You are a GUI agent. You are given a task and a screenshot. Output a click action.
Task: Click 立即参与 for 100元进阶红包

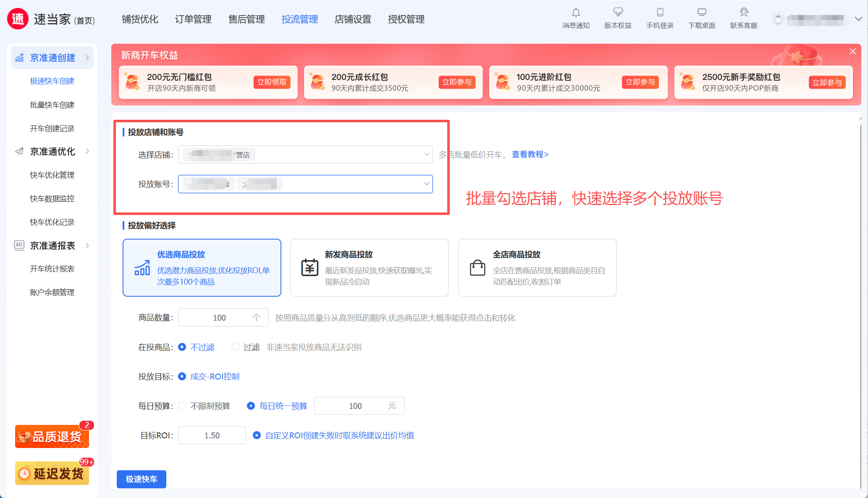pyautogui.click(x=640, y=82)
